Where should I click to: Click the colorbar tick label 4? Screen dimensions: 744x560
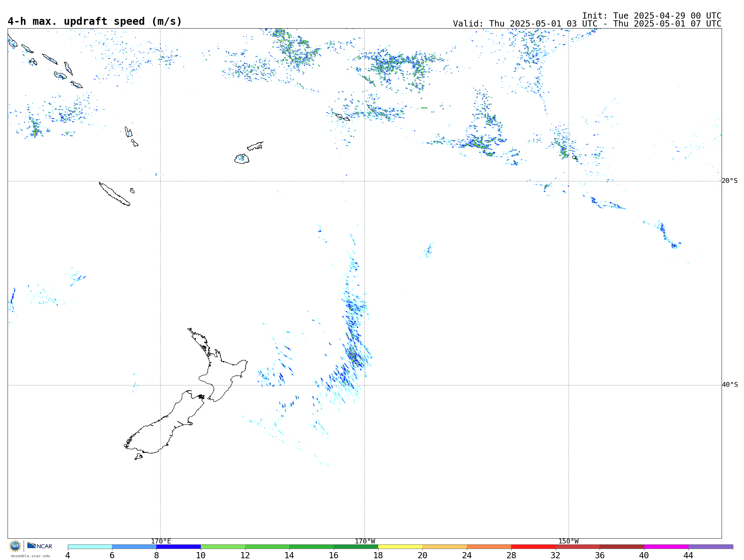coord(68,555)
